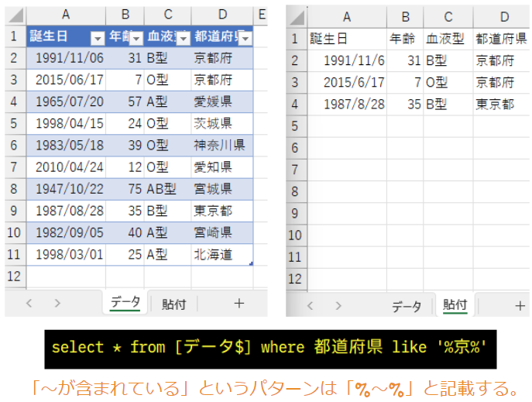532x402 pixels.
Task: Click select-all corner in left sheet
Action: click(x=15, y=15)
